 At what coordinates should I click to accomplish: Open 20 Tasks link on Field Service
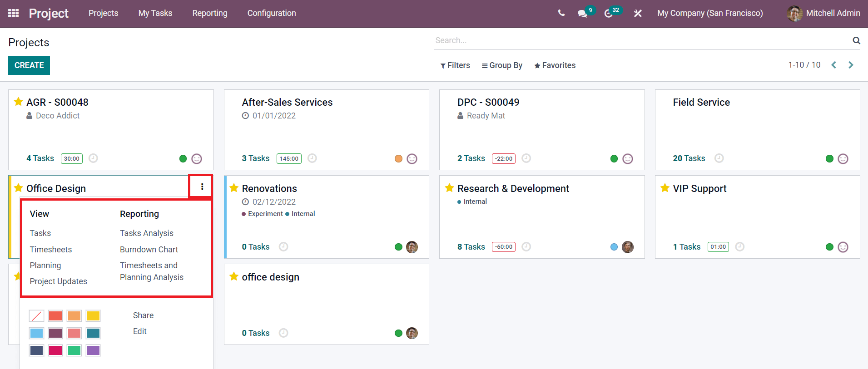(x=689, y=158)
